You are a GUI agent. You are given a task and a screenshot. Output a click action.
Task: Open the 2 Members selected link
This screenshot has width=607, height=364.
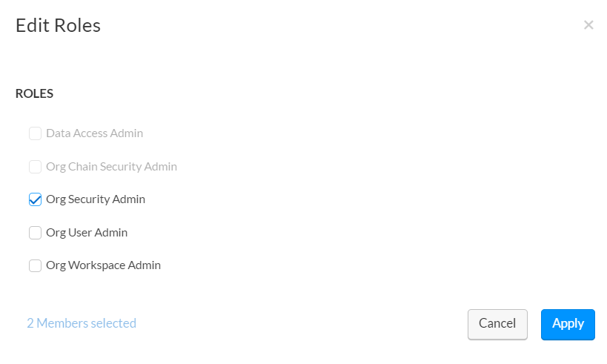tap(82, 323)
